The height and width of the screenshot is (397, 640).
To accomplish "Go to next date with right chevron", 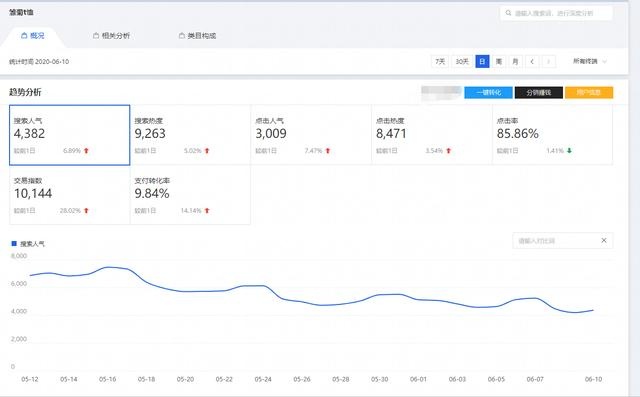I will click(549, 62).
